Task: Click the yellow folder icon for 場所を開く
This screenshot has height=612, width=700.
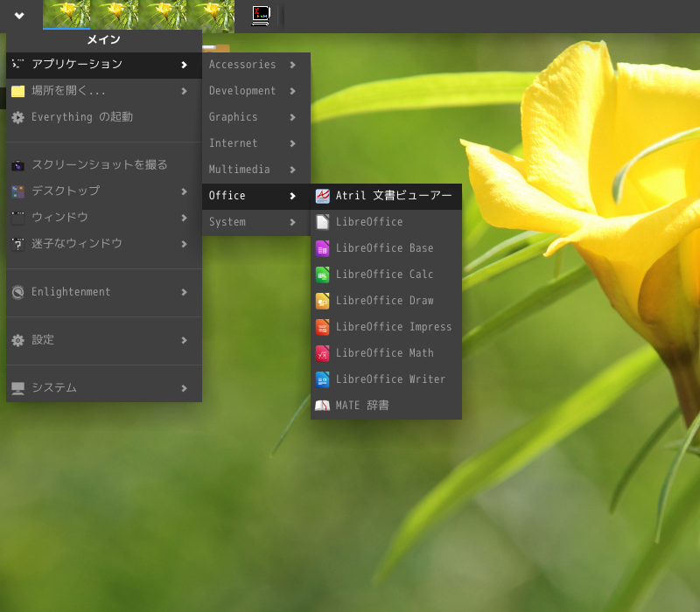Action: coord(17,91)
